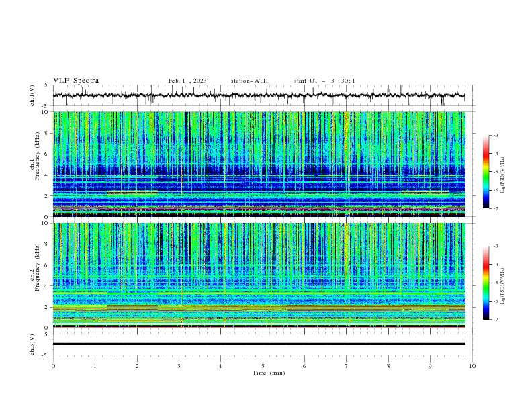Click the ch.3 flat black trace

coord(259,344)
